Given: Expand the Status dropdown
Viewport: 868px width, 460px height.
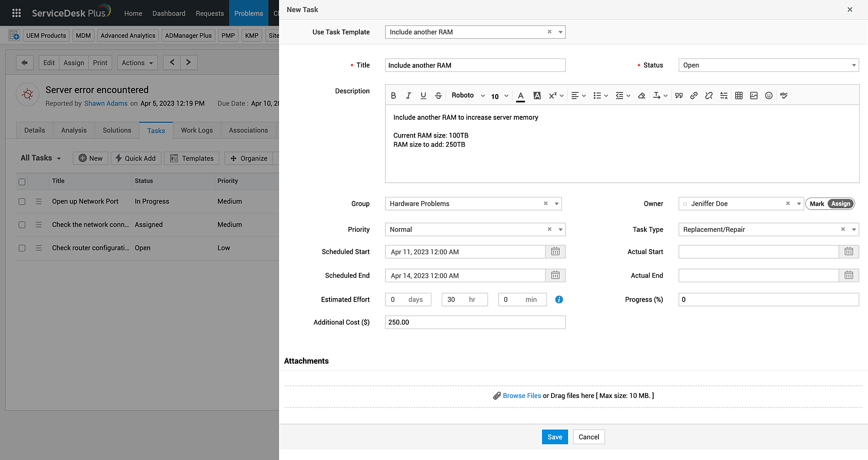Looking at the screenshot, I should [x=853, y=66].
